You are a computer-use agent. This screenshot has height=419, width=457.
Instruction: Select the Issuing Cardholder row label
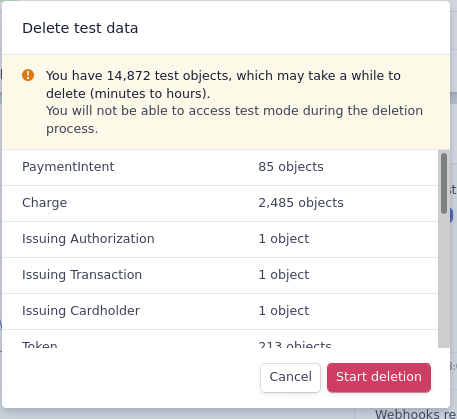click(x=81, y=311)
